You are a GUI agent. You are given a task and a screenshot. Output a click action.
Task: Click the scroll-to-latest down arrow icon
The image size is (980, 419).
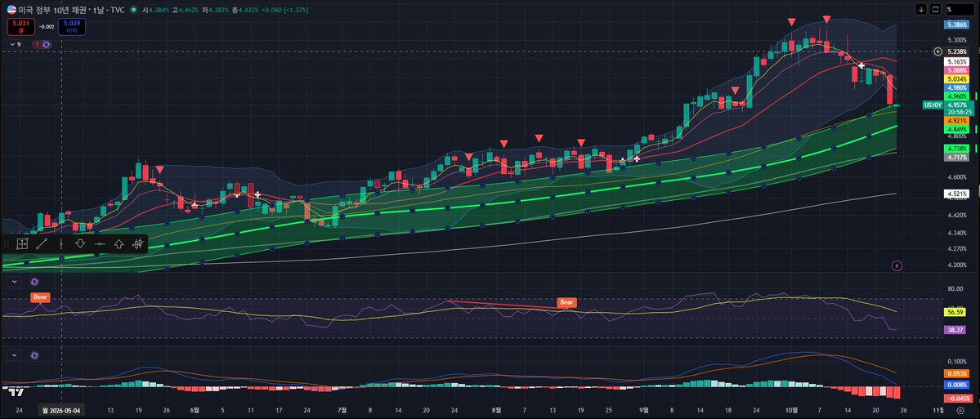pyautogui.click(x=920, y=9)
